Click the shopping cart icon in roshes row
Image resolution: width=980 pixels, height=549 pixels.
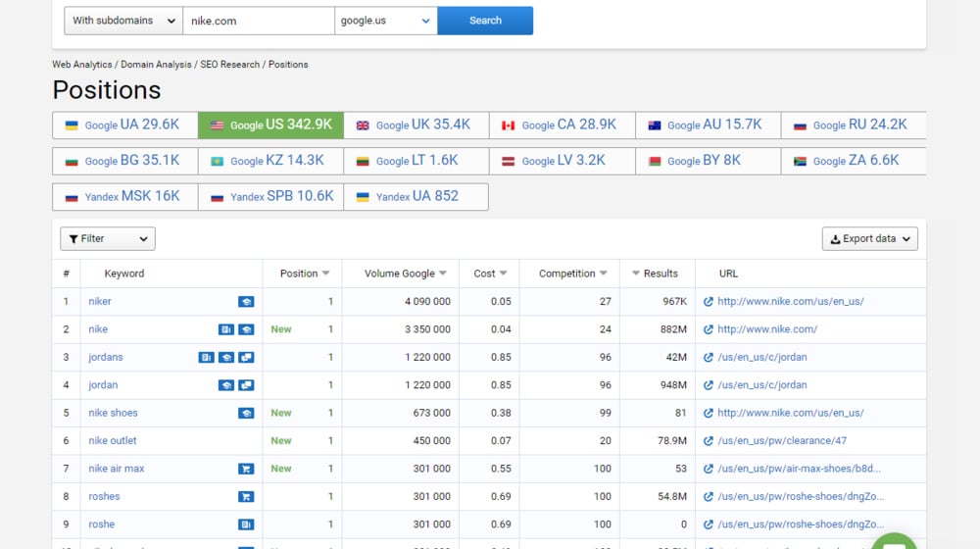[246, 497]
